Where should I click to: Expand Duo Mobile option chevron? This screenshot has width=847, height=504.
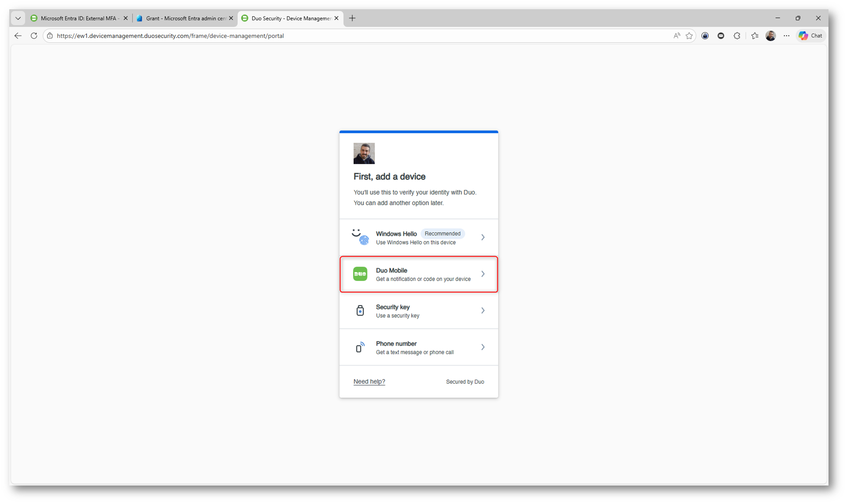[483, 274]
